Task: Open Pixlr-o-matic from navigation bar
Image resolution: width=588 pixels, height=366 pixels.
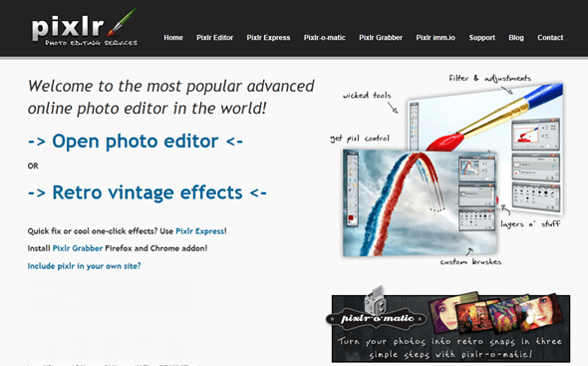Action: [x=324, y=38]
